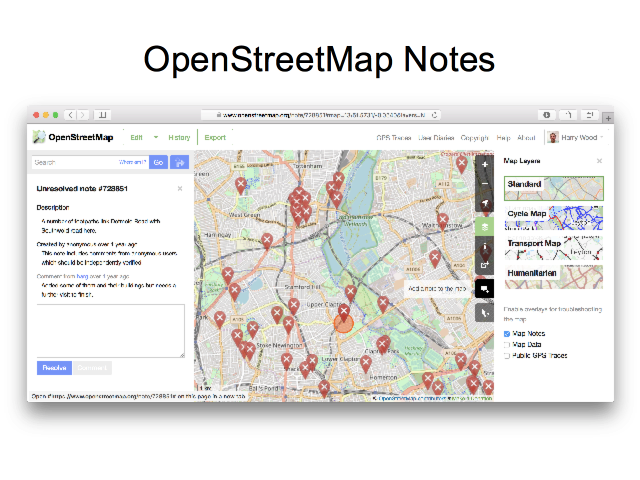The width and height of the screenshot is (640, 480).
Task: Toggle the Layers panel button
Action: [484, 227]
